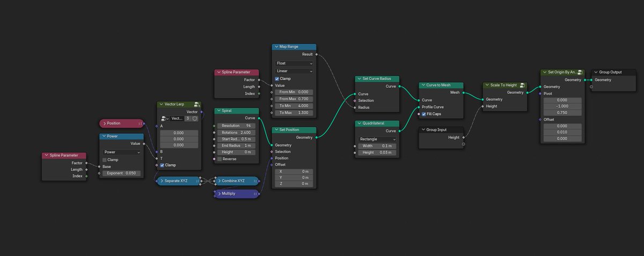Open the Power operation dropdown
This screenshot has width=644, height=256.
click(122, 152)
